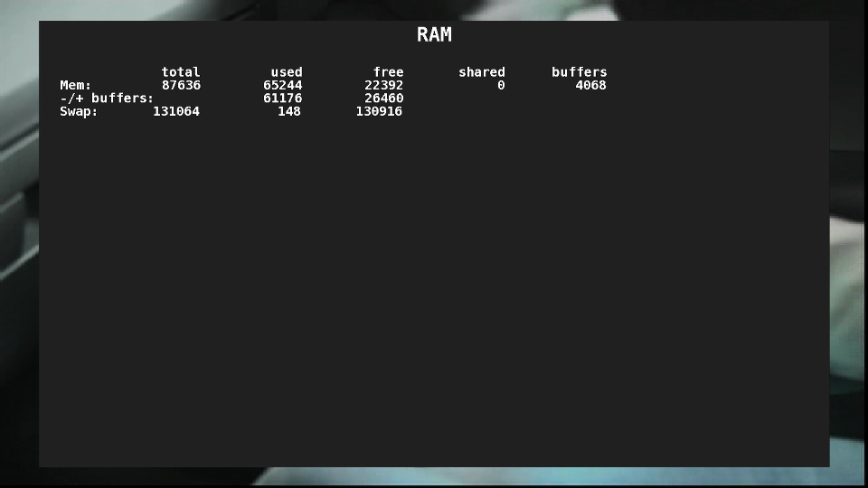Screen dimensions: 868x488
Task: Select the 'Mem:' row label
Action: click(76, 85)
